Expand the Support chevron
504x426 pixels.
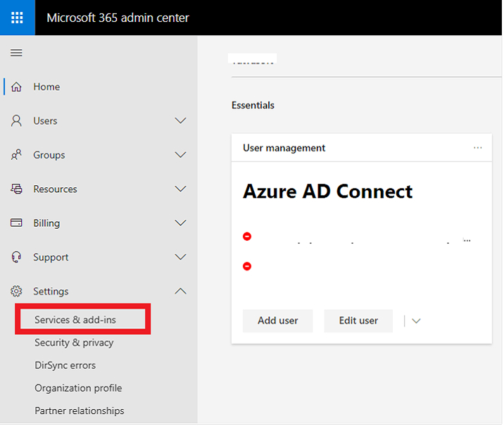[181, 257]
